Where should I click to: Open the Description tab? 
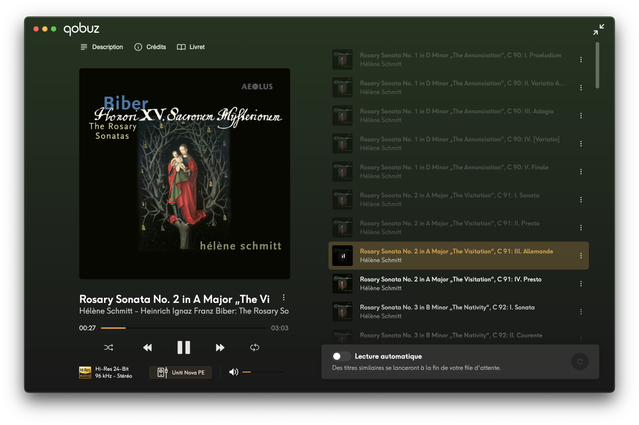pyautogui.click(x=100, y=47)
